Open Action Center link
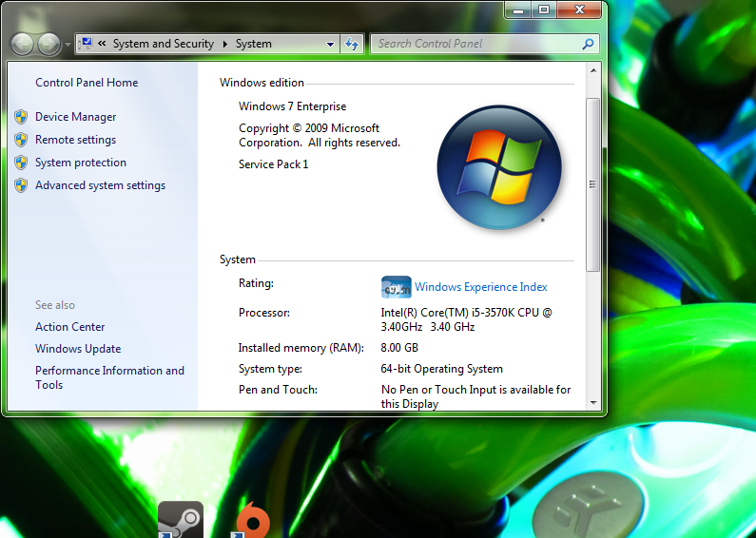The height and width of the screenshot is (538, 756). tap(70, 327)
